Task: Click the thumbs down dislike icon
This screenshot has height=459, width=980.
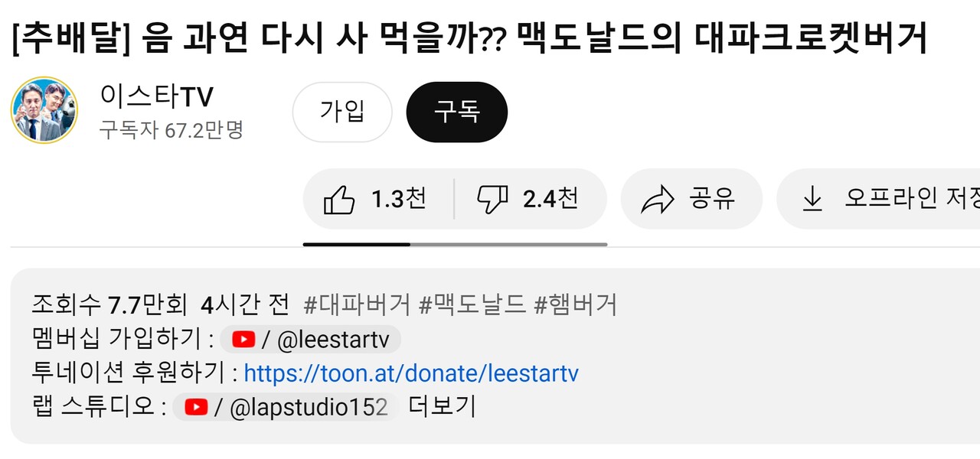Action: point(492,198)
